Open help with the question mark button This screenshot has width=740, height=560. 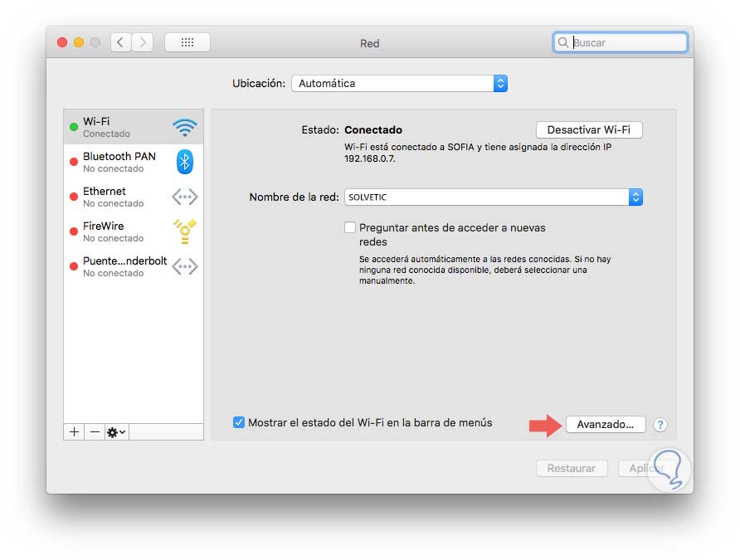point(660,425)
